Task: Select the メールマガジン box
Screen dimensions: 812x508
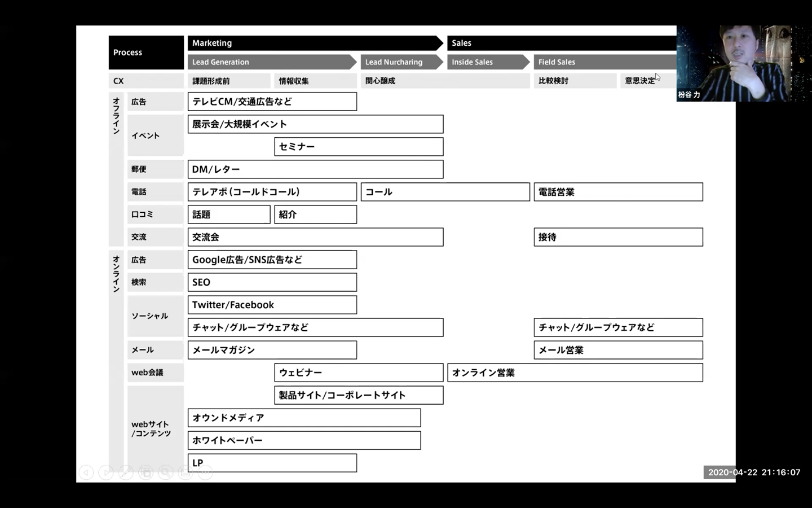Action: (x=272, y=350)
